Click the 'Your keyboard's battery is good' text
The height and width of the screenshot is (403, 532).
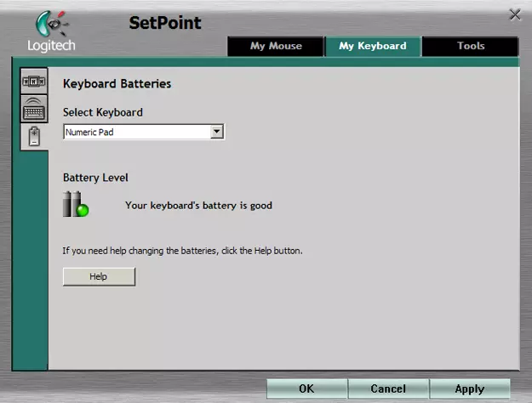click(x=198, y=206)
